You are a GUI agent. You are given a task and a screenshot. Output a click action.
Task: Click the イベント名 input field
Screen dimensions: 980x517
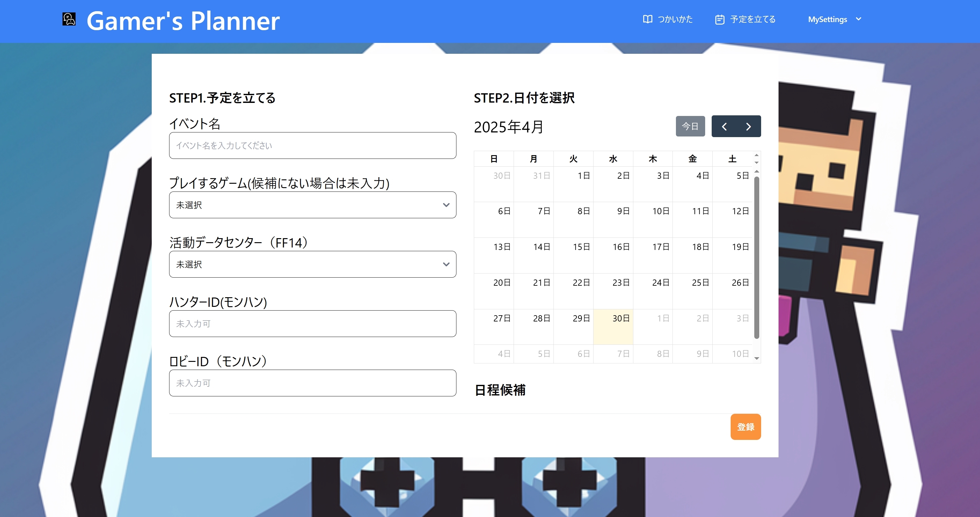[312, 146]
